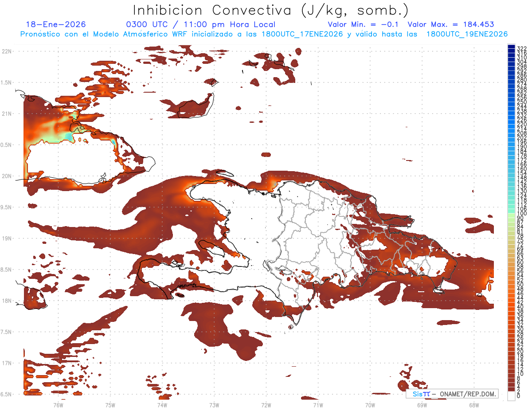
Task: Click the "73W" longitude label
Action: (x=214, y=405)
